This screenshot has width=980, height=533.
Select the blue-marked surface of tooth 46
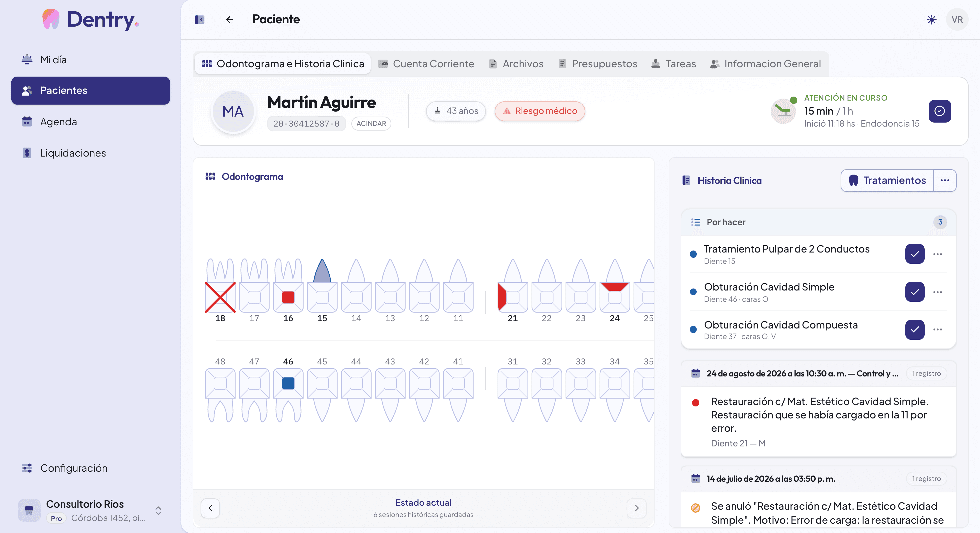point(288,383)
